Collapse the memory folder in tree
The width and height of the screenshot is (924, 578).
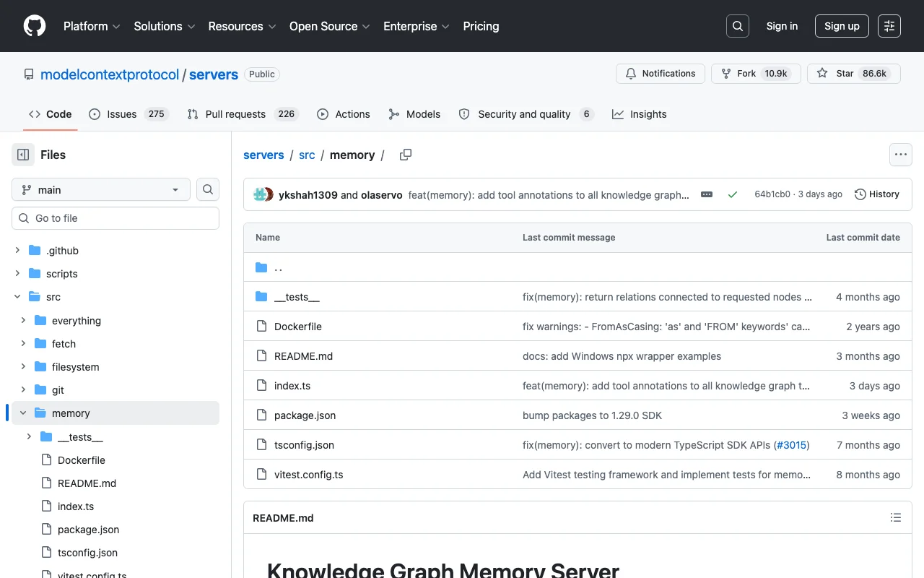coord(24,413)
